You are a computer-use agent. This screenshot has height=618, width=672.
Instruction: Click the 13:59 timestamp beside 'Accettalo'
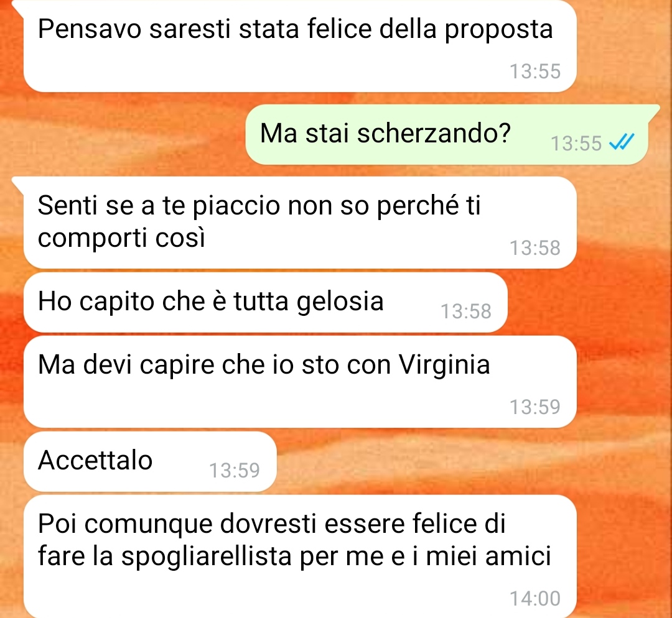pos(235,470)
